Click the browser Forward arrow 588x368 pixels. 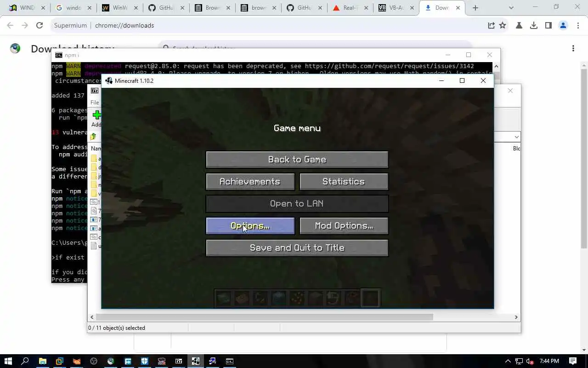[x=25, y=26]
